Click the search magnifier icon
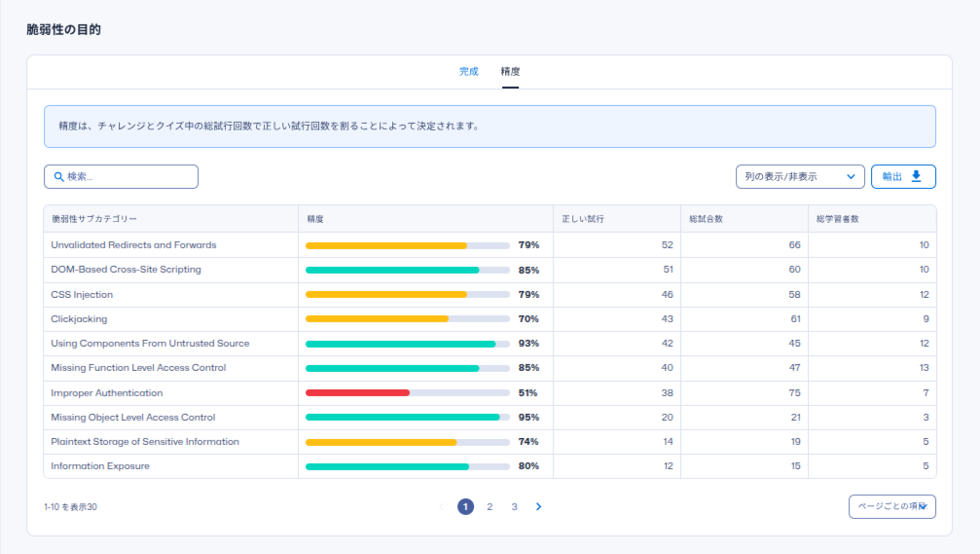 (58, 176)
